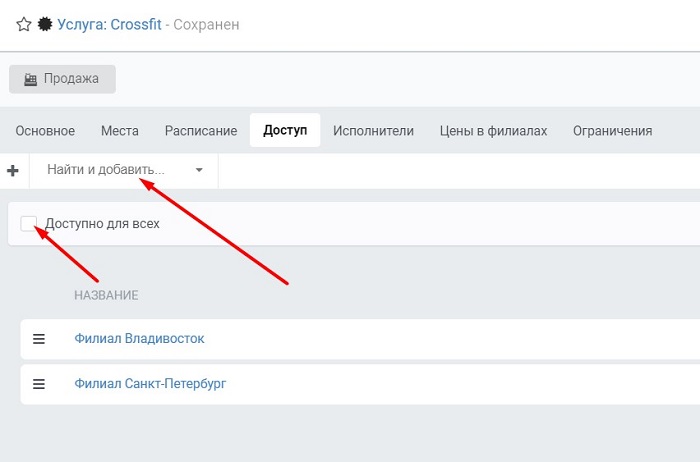The image size is (700, 462).
Task: Grab handle icon of Филиал Санкт-Петербург row
Action: pyautogui.click(x=39, y=384)
